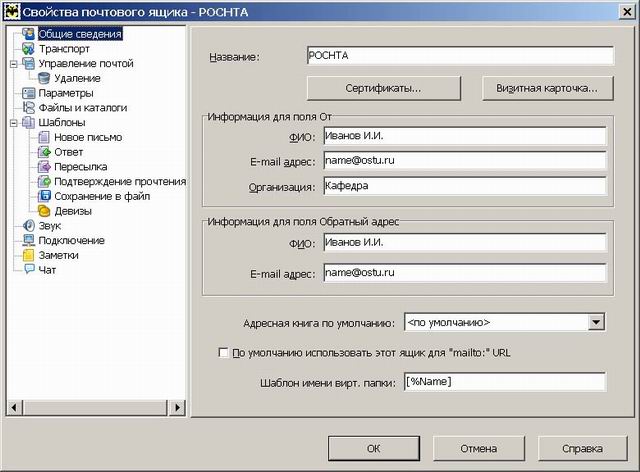This screenshot has width=640, height=472.
Task: Click the Сохранение в файл disk icon
Action: coord(44,196)
